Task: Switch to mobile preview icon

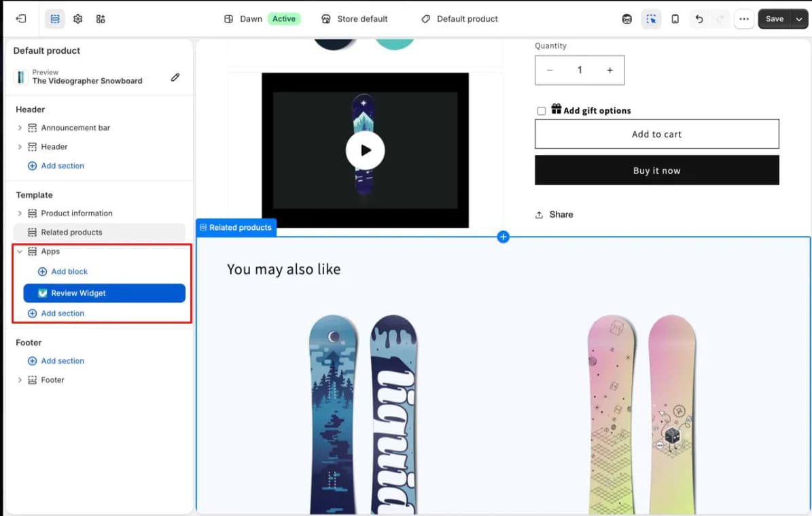Action: click(675, 19)
